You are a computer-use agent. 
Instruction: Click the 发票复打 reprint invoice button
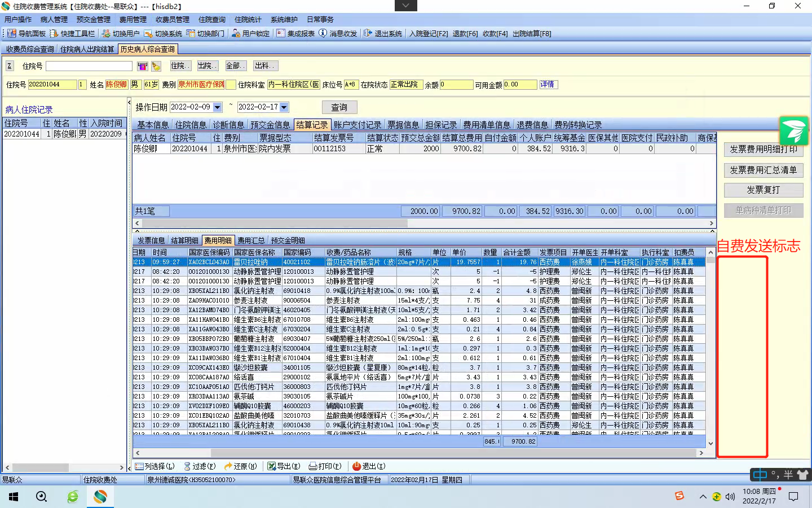click(x=763, y=190)
